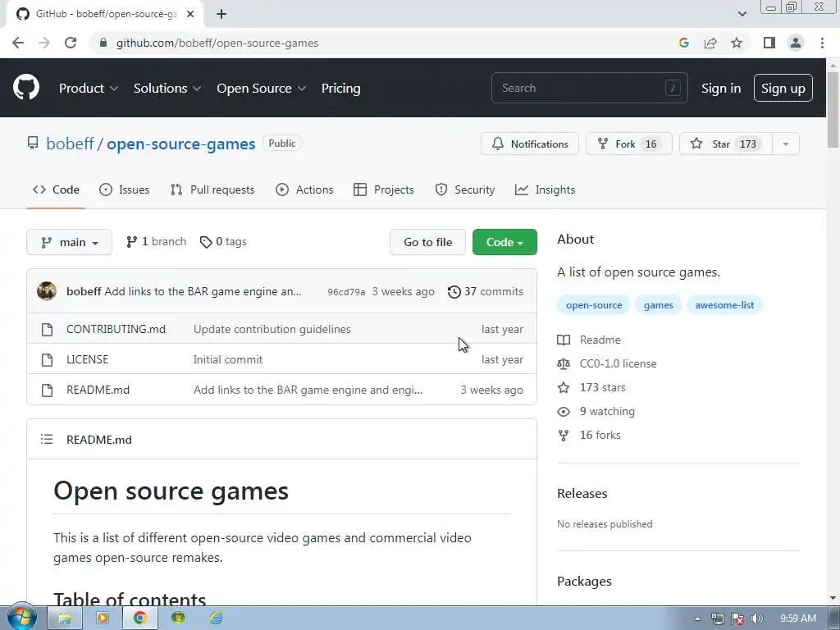
Task: Click the page vertical scrollbar thumb
Action: [x=833, y=110]
